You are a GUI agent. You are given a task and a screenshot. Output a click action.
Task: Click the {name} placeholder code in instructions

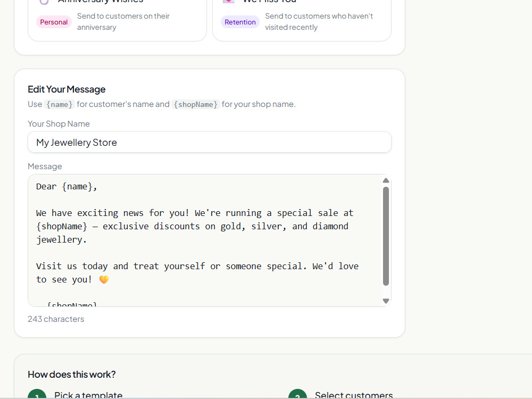60,104
